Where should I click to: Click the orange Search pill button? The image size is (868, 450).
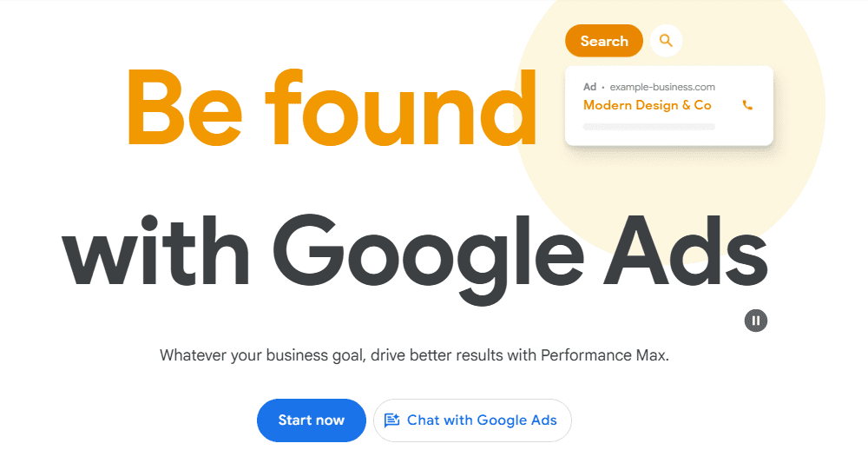click(x=604, y=41)
